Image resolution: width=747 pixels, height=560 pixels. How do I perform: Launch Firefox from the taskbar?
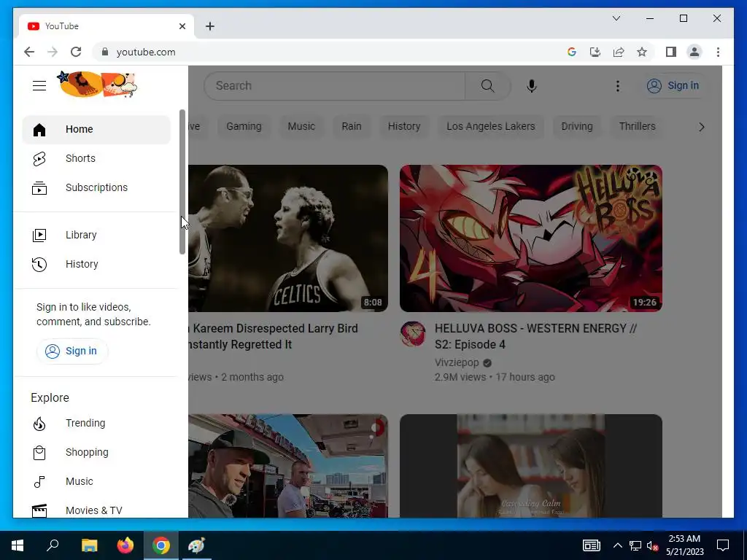pos(125,545)
